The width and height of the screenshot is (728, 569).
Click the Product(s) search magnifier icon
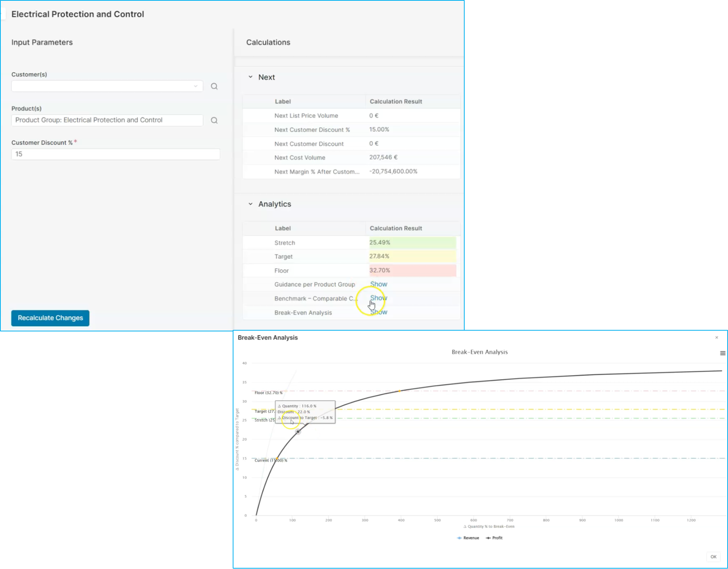(x=214, y=120)
